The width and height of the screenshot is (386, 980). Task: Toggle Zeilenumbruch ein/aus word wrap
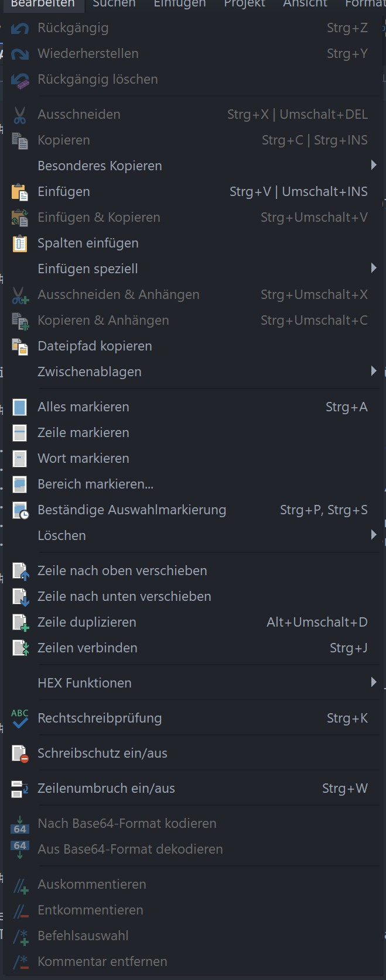pyautogui.click(x=192, y=789)
